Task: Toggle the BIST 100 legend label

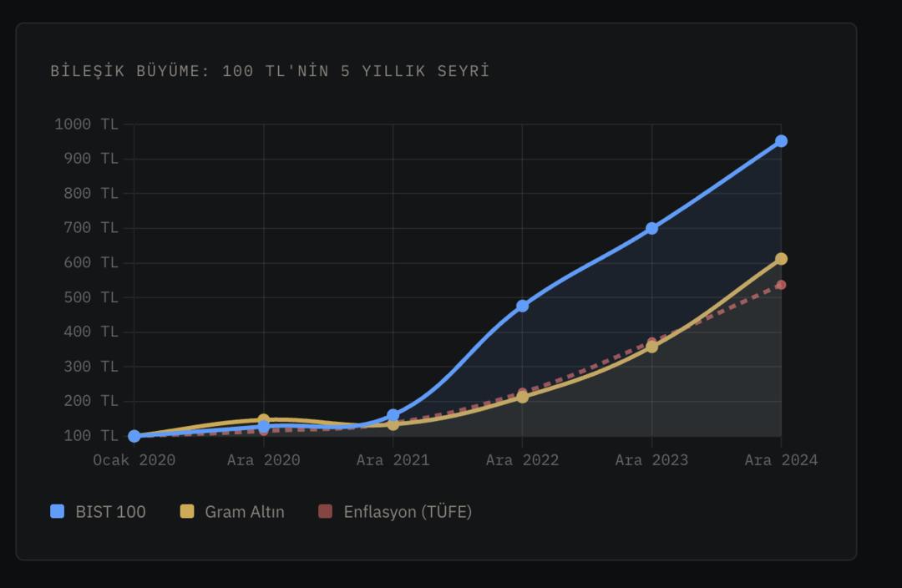Action: [x=110, y=512]
